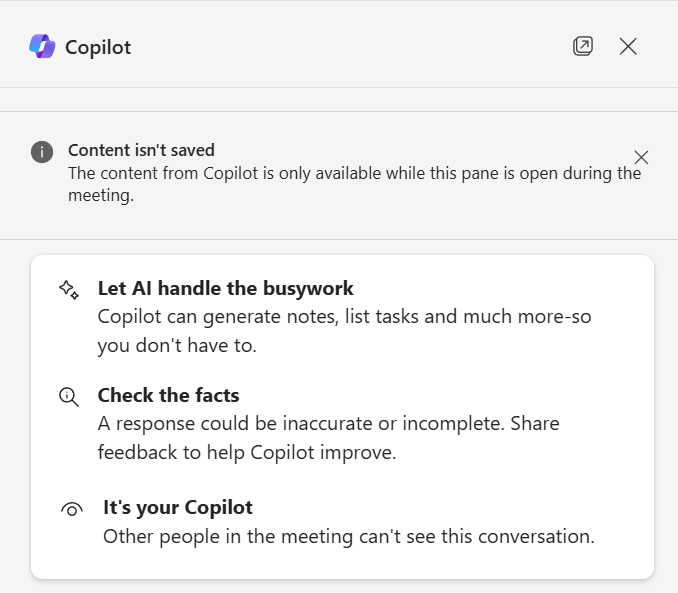Click the info icon beside Content isn't saved
The image size is (678, 593).
pyautogui.click(x=42, y=152)
